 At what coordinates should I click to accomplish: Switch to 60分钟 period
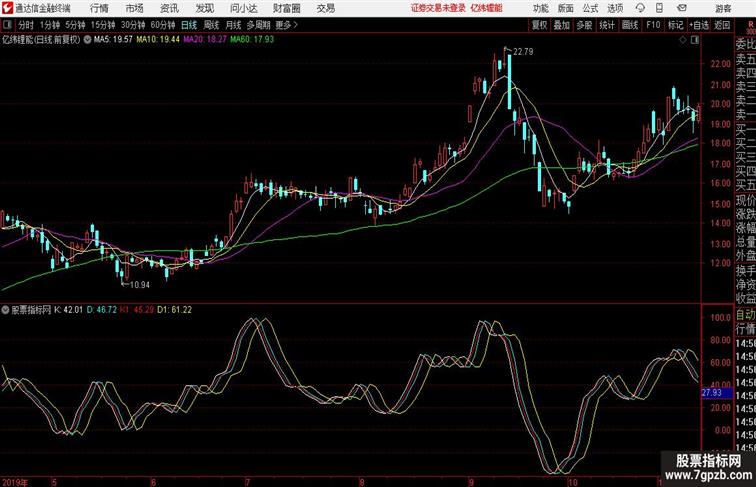pyautogui.click(x=163, y=25)
